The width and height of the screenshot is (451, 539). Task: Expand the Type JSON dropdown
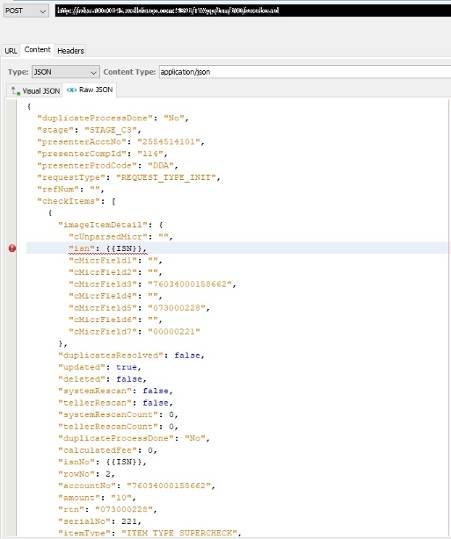65,72
